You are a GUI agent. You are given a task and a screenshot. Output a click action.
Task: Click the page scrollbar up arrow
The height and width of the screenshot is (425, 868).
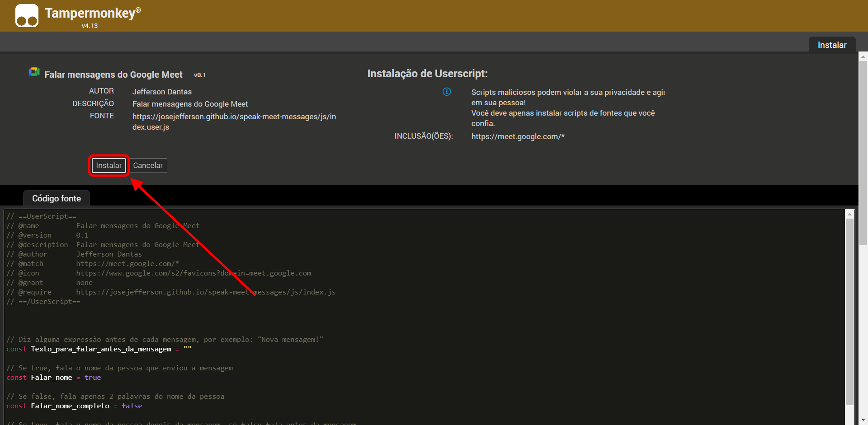[863, 57]
